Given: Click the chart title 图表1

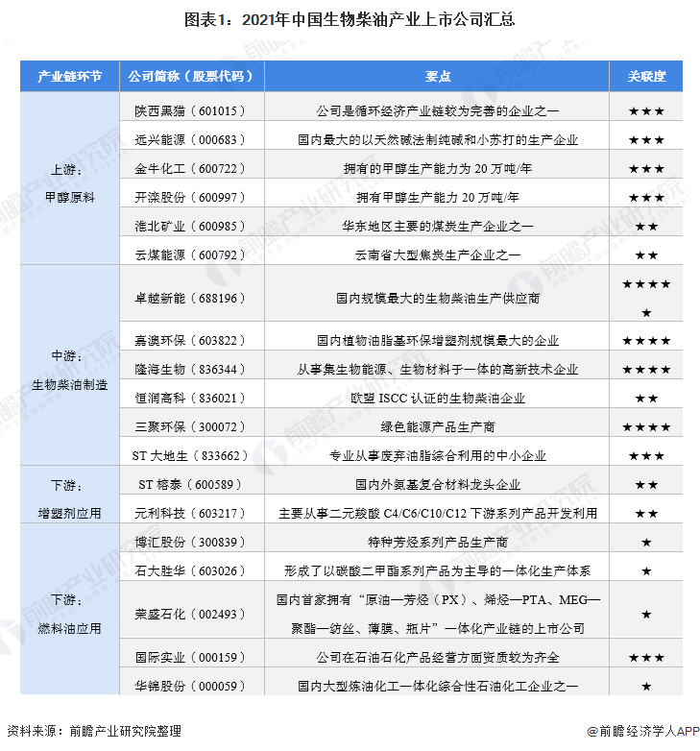Looking at the screenshot, I should click(350, 19).
